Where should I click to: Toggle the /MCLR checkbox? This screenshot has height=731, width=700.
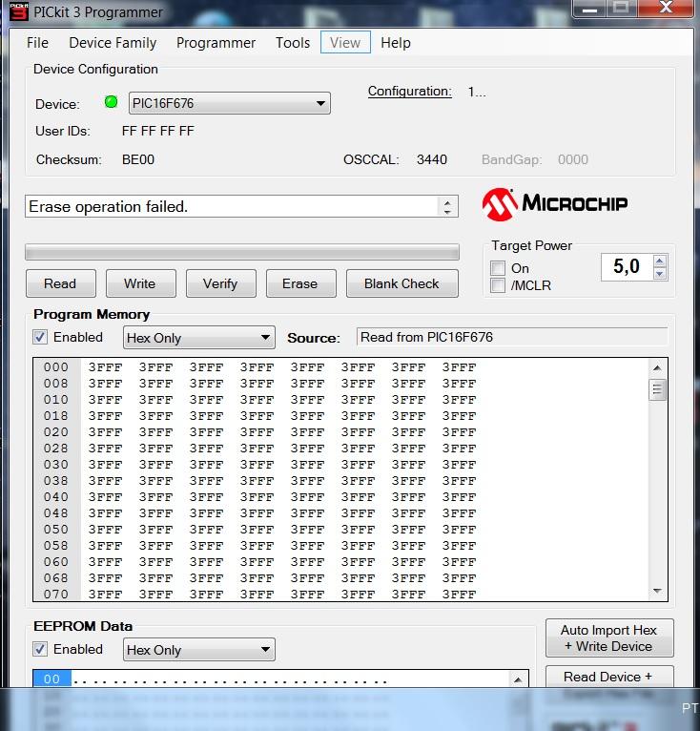[498, 285]
